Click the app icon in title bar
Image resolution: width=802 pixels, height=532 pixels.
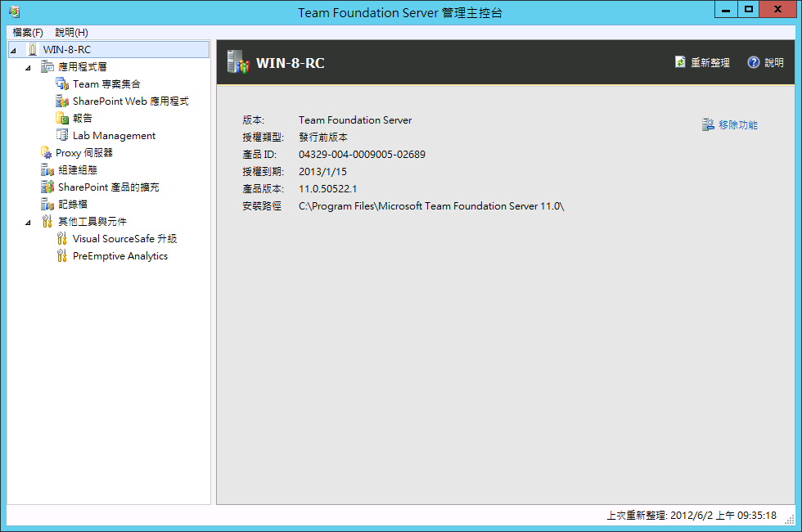15,11
